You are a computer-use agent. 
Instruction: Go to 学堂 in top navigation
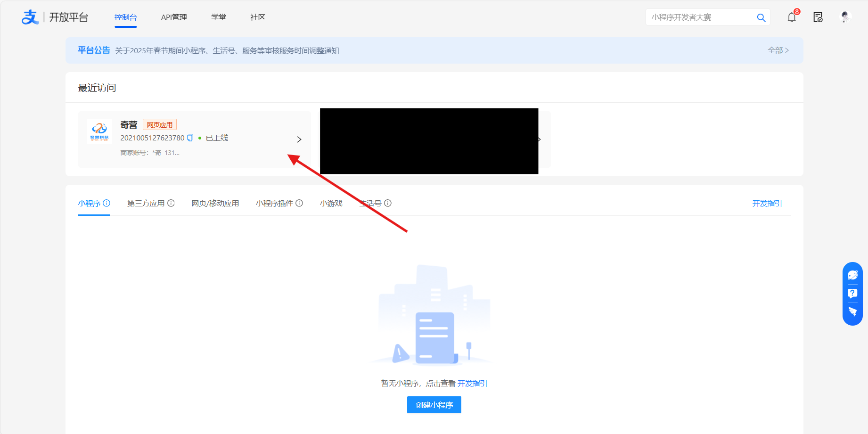(219, 17)
